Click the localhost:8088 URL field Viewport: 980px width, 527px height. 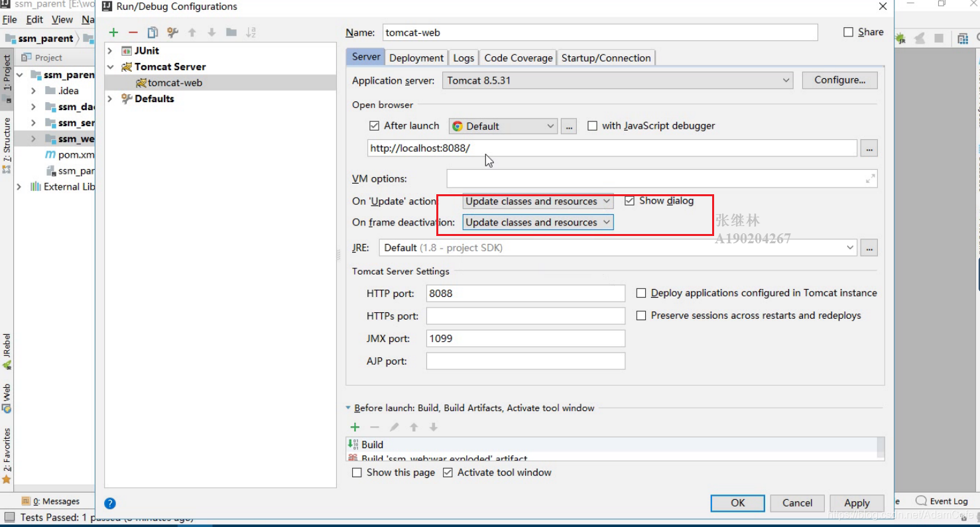(x=612, y=148)
